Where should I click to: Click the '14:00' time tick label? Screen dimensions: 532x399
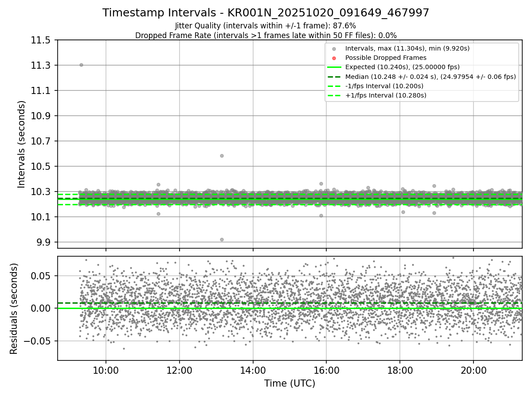253,370
